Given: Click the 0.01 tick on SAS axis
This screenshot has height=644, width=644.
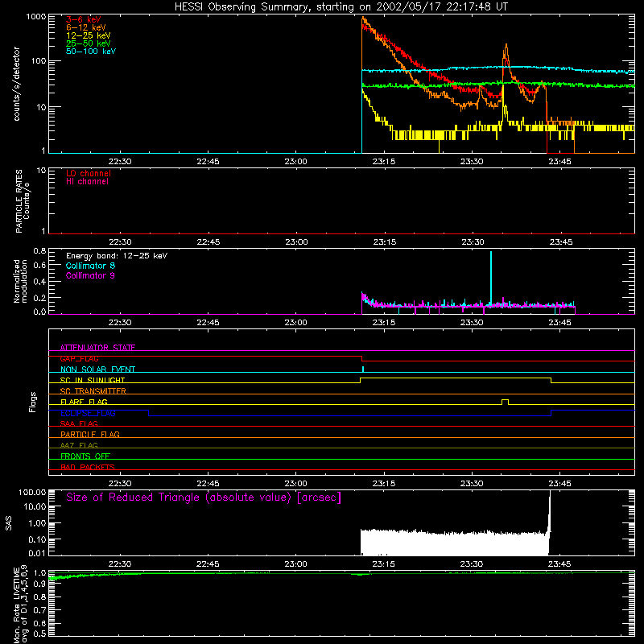Looking at the screenshot, I should (37, 553).
